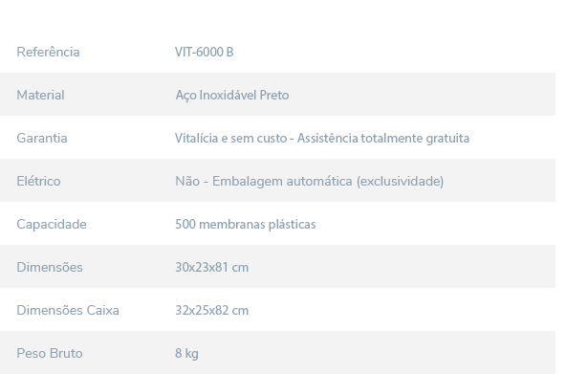This screenshot has width=588, height=374.
Task: Select the Vitalícia e sem custo warranty text
Action: [x=231, y=138]
